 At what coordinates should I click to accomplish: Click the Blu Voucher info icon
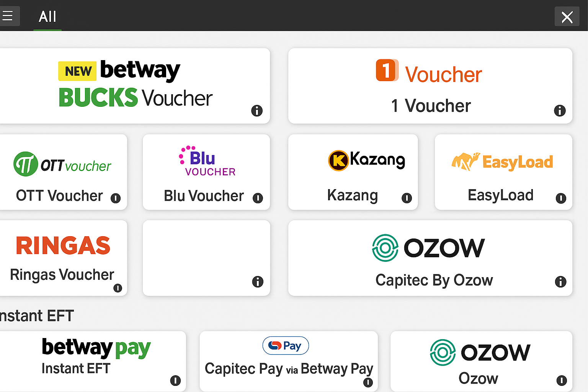click(258, 199)
